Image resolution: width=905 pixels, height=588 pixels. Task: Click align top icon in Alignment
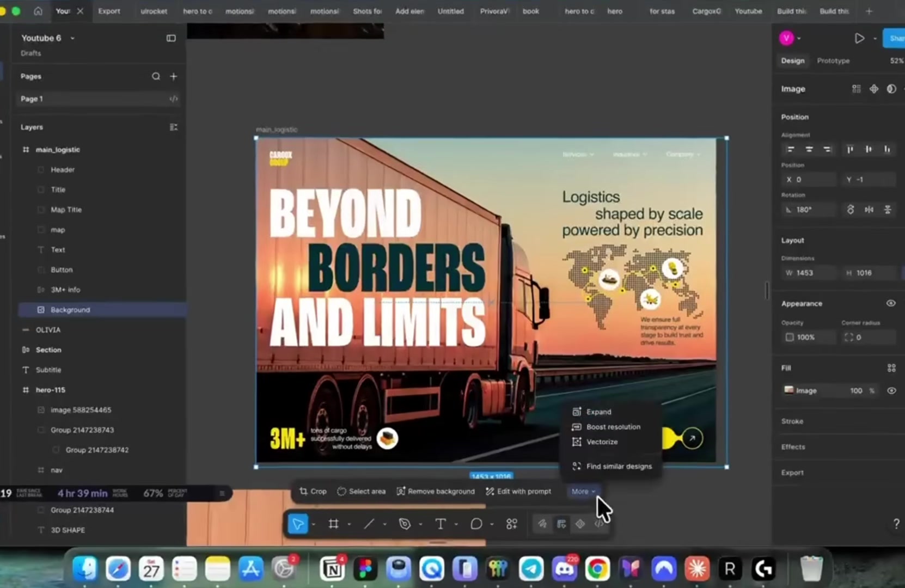(x=850, y=149)
